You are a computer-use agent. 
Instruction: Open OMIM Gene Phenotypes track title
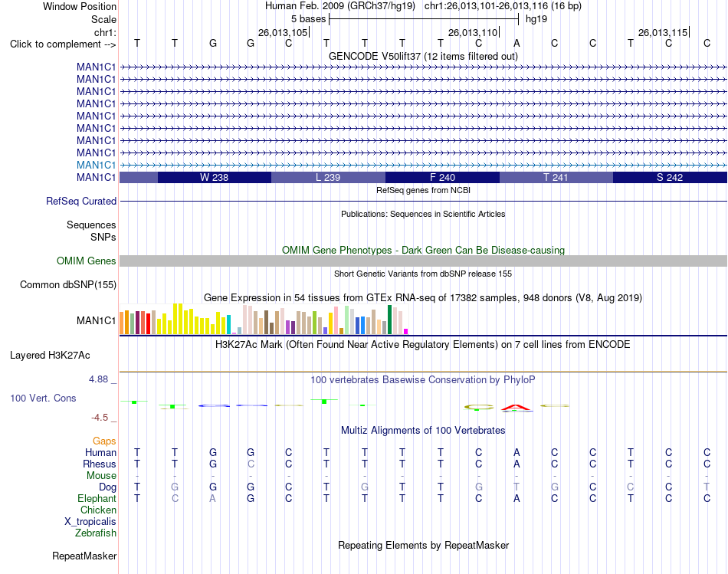click(x=423, y=251)
